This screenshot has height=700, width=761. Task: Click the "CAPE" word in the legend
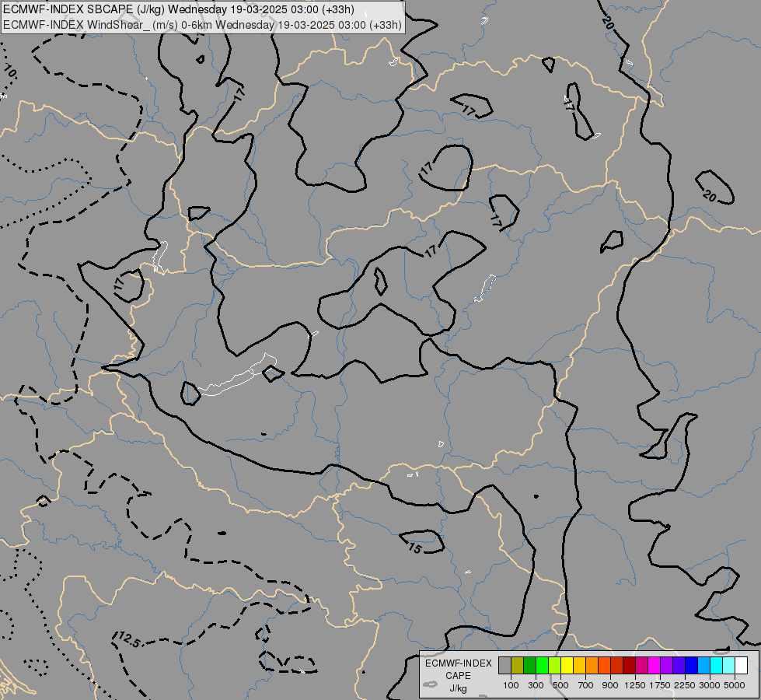click(x=458, y=676)
